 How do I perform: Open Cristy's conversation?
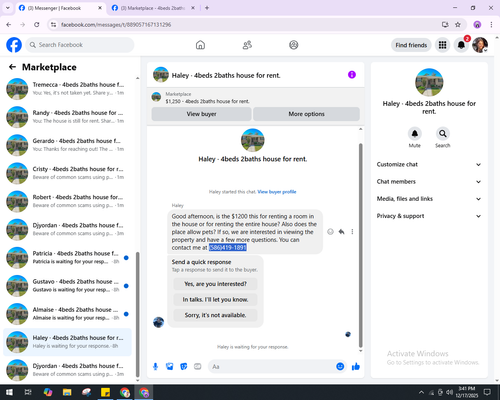point(67,173)
